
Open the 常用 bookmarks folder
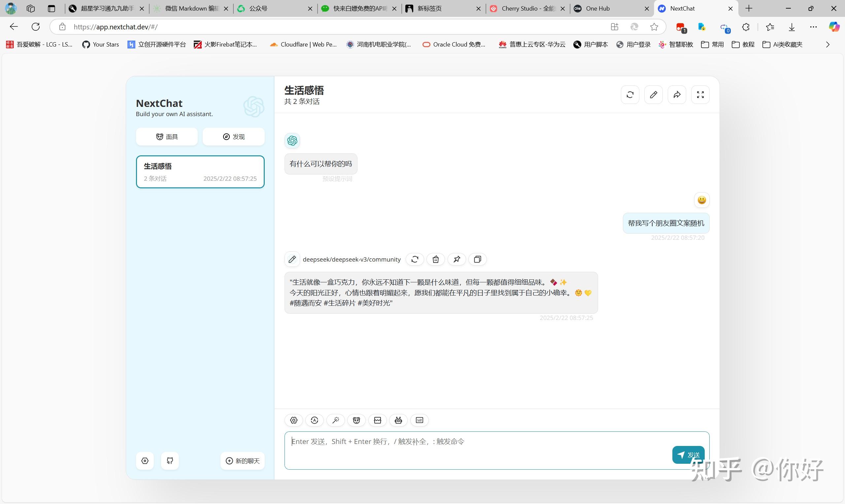(x=713, y=45)
